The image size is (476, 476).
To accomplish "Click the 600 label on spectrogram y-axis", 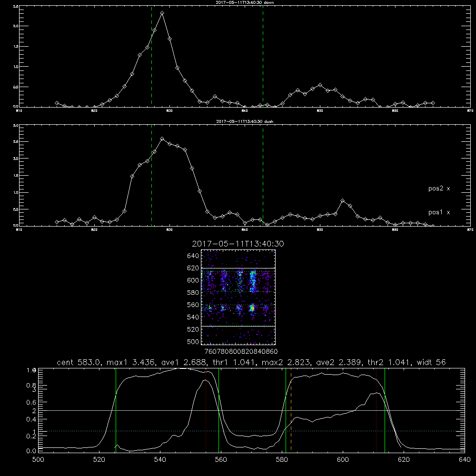I will [x=193, y=280].
